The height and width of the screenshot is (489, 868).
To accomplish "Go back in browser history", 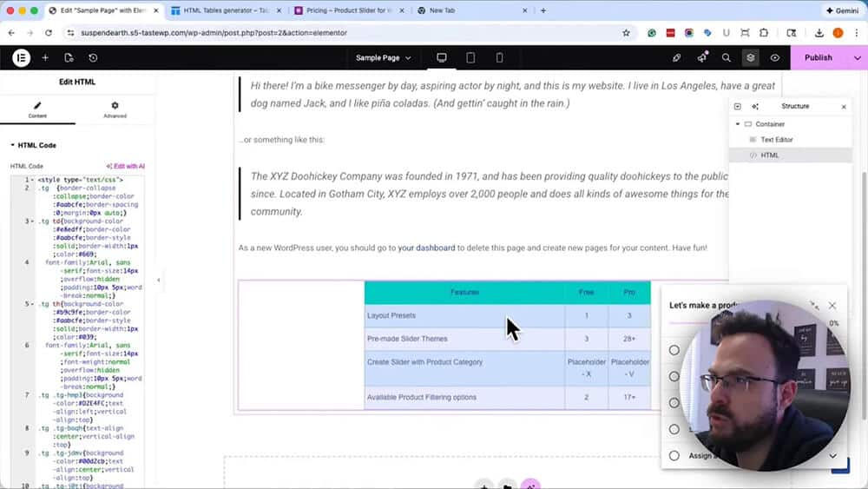I will pos(11,33).
